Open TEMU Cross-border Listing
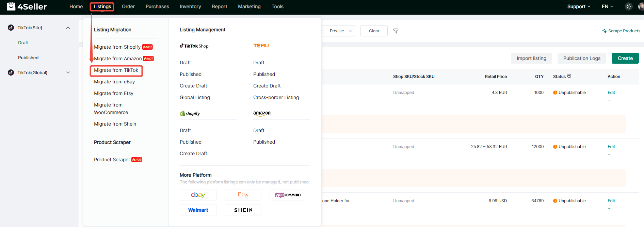The width and height of the screenshot is (644, 227). 276,97
